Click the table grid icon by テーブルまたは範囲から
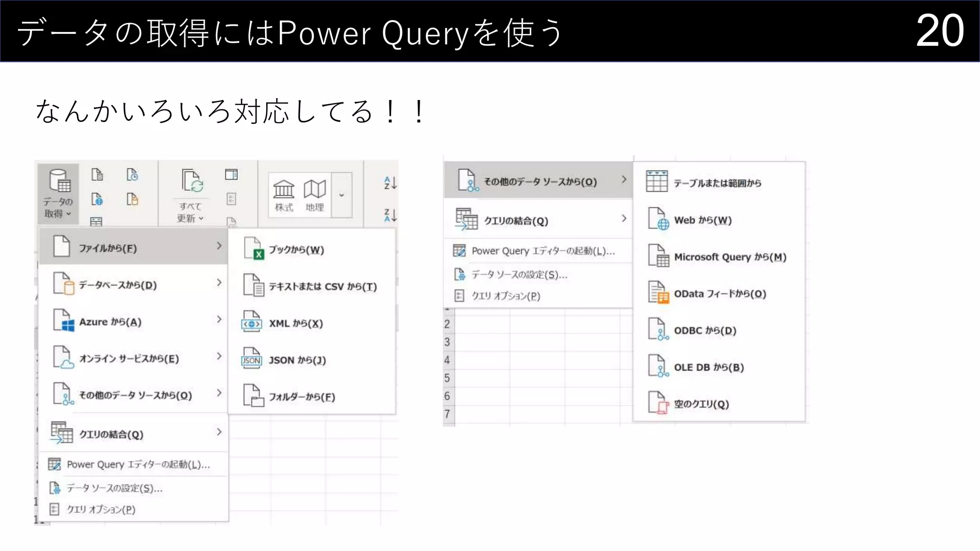The height and width of the screenshot is (551, 980). [x=657, y=181]
